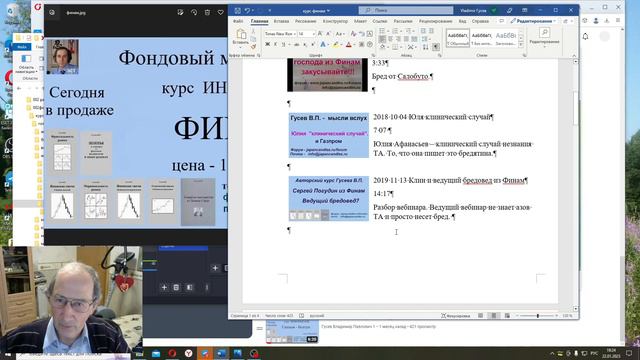Click the clear formatting icon in Word
Viewport: 640px width, 360px height.
click(x=353, y=33)
